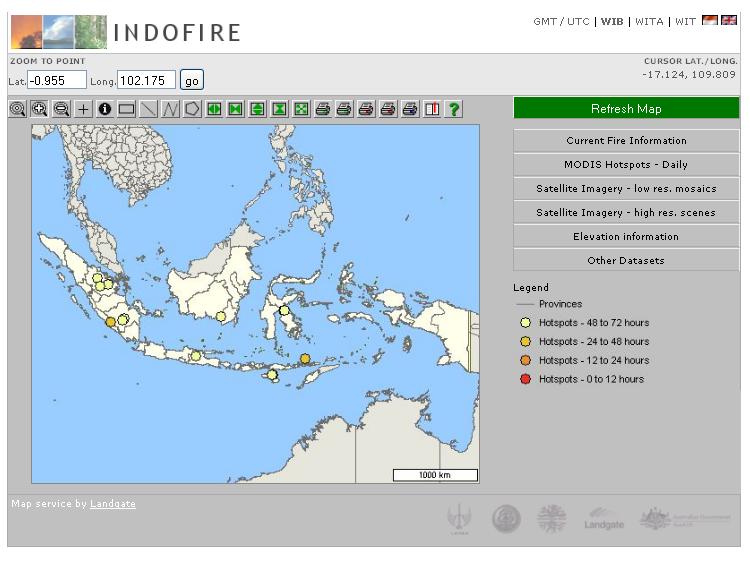Pick the polygon drawing tool
The height and width of the screenshot is (562, 750).
(x=192, y=109)
